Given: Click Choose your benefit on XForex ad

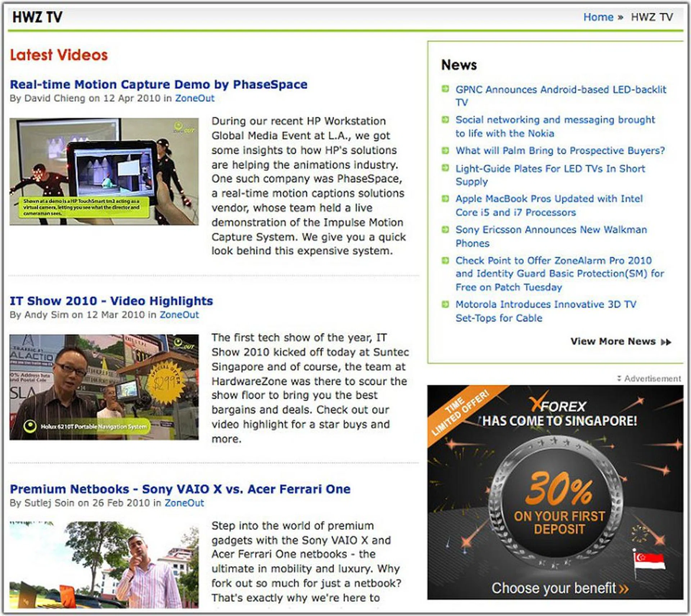Looking at the screenshot, I should coord(559,588).
